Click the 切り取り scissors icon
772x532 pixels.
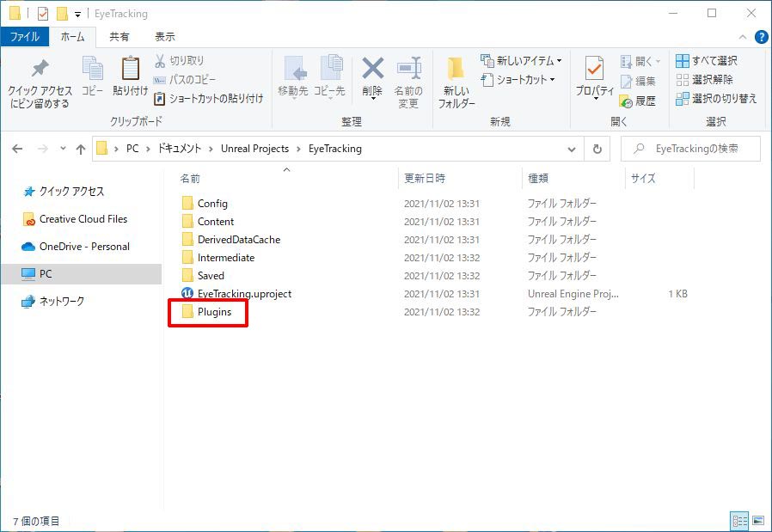[160, 60]
